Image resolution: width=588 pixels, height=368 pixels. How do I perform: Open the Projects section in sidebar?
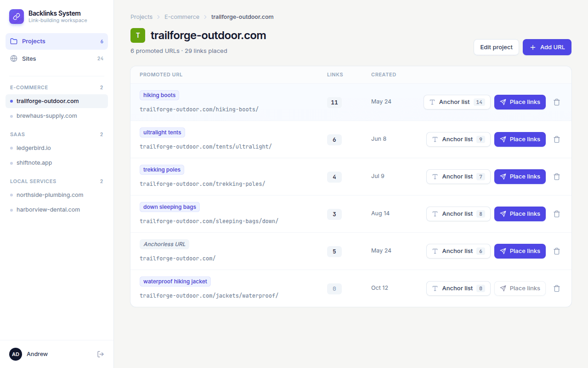coord(57,41)
